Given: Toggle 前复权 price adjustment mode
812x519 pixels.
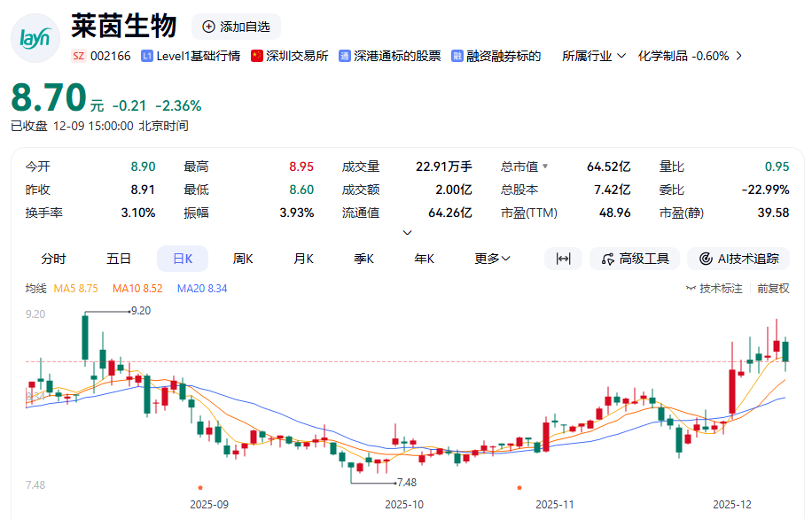Looking at the screenshot, I should [772, 289].
